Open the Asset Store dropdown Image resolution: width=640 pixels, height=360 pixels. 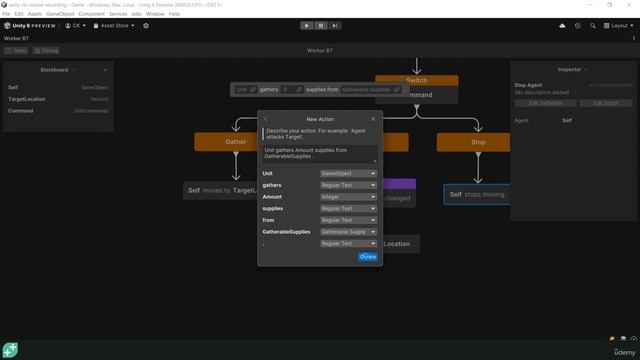click(x=114, y=26)
